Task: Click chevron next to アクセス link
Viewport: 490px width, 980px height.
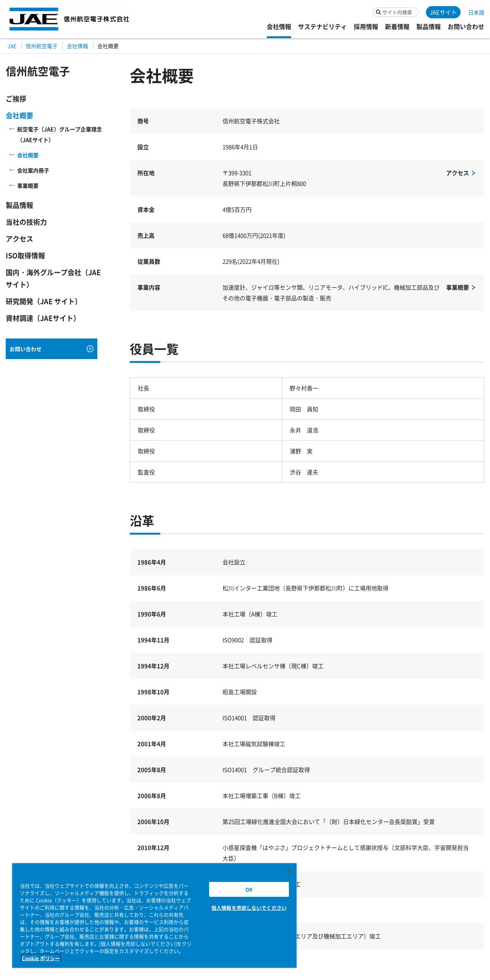Action: pos(474,173)
